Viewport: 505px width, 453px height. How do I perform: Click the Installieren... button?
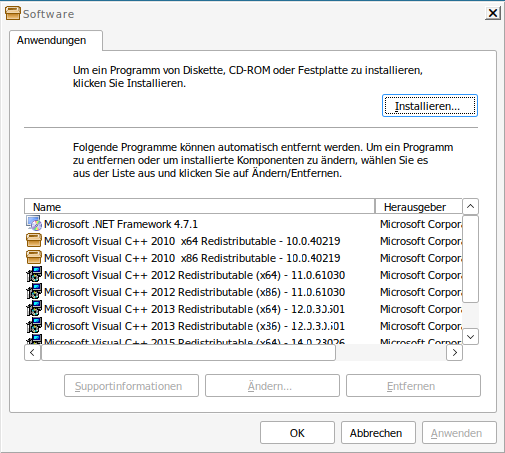(430, 106)
